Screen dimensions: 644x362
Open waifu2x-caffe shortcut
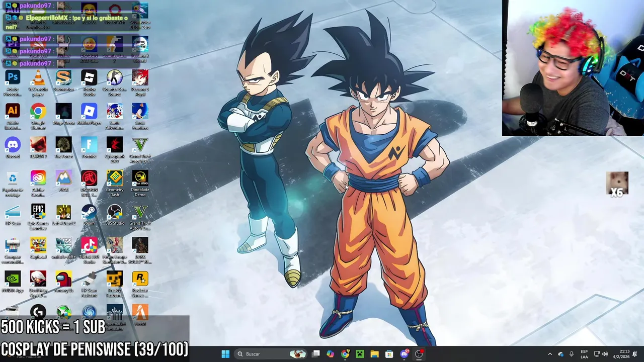63,249
